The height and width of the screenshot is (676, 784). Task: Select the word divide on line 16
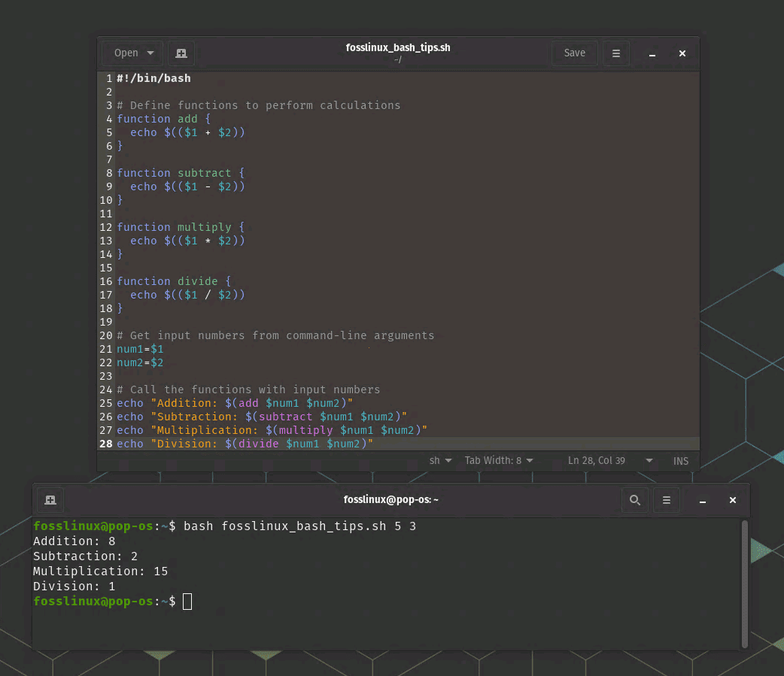(x=197, y=281)
